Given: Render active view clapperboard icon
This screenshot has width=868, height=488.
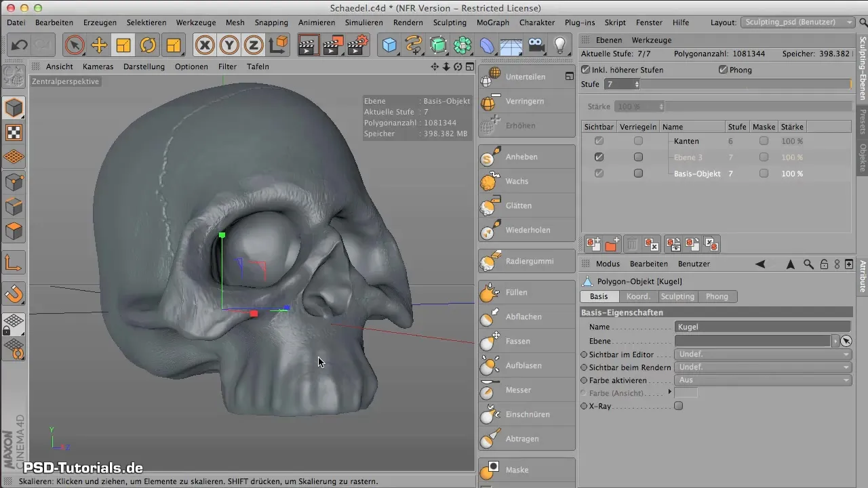Looking at the screenshot, I should tap(309, 45).
